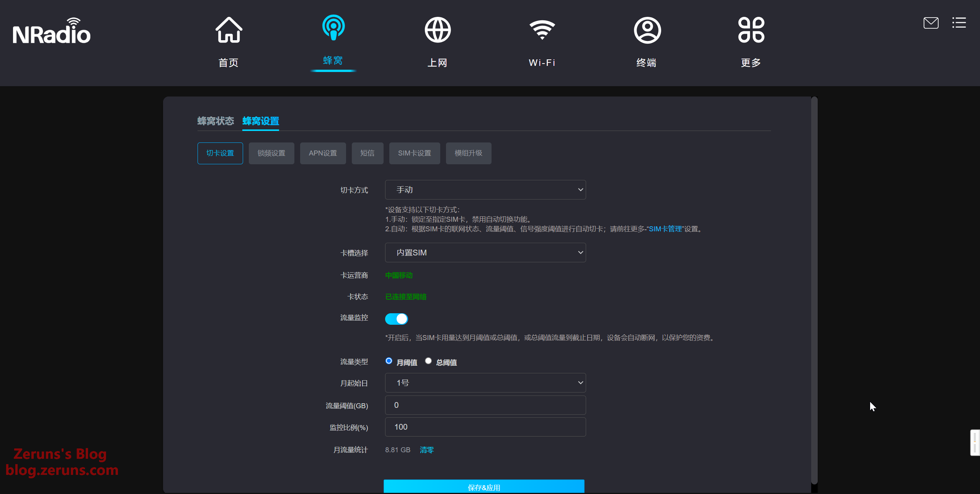Click the traffic threshold (GB) input field
Image resolution: width=980 pixels, height=494 pixels.
[x=485, y=405]
